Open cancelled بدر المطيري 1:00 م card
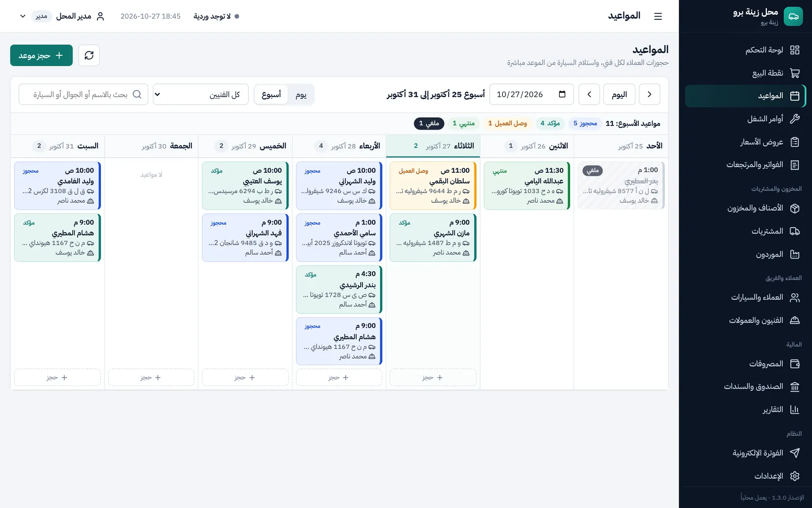Image resolution: width=812 pixels, height=508 pixels. 621,186
